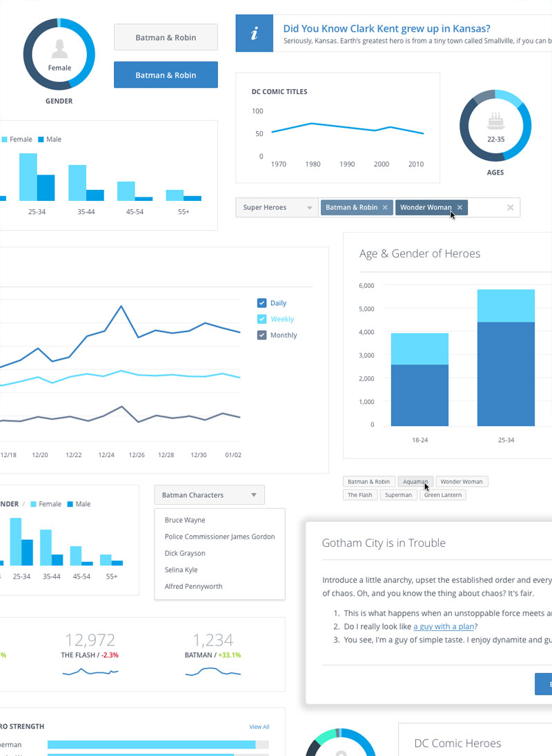Remove the Batman & Robin tag
Screen dimensions: 552x756
(x=385, y=208)
